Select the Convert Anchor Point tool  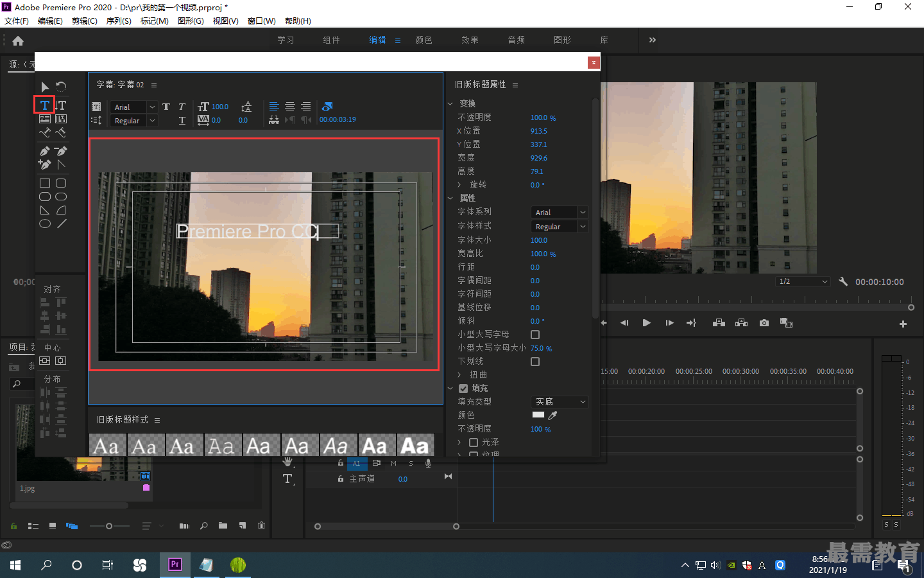tap(61, 164)
